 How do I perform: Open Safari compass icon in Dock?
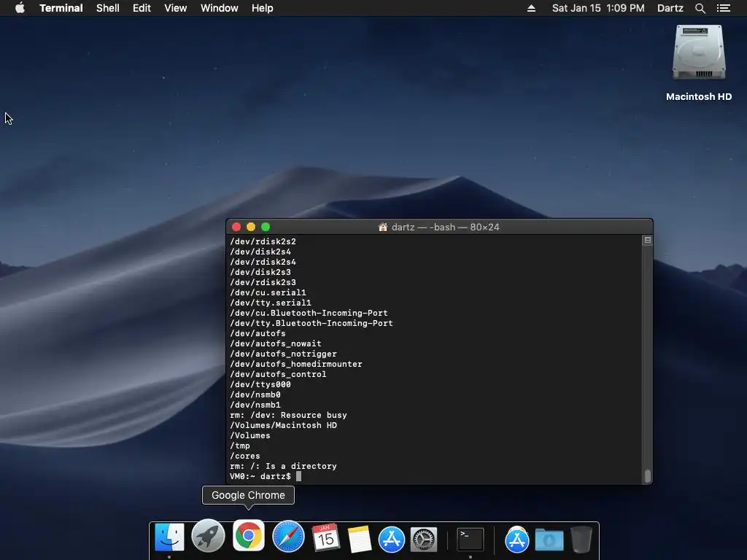pos(288,536)
